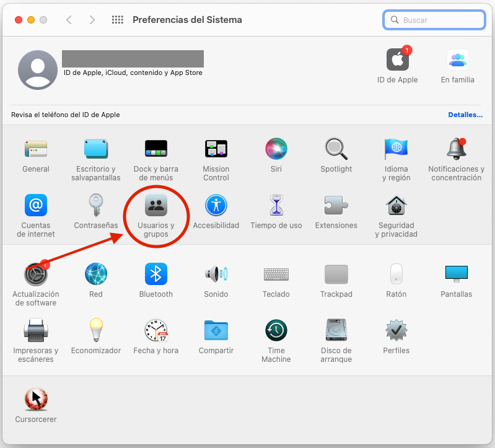495x448 pixels.
Task: Click the user account avatar
Action: pos(38,70)
